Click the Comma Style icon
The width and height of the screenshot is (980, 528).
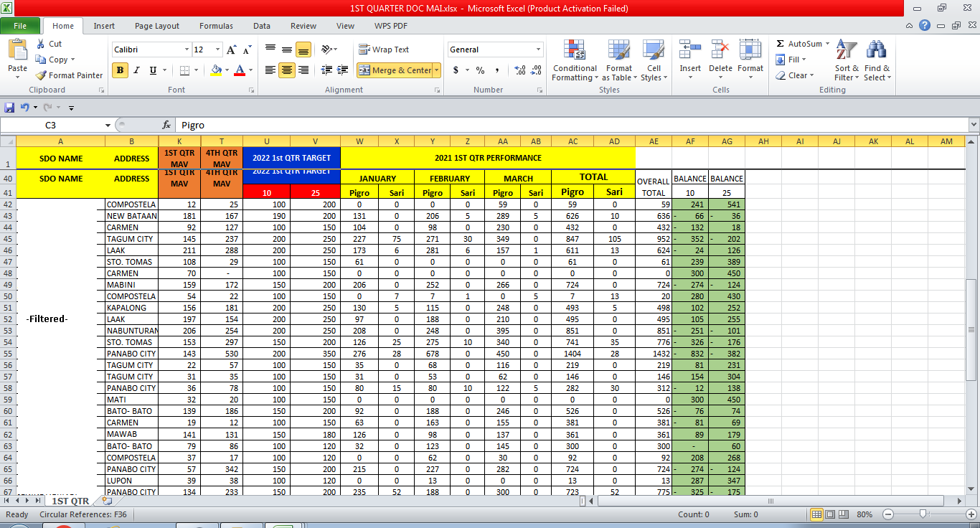tap(497, 70)
